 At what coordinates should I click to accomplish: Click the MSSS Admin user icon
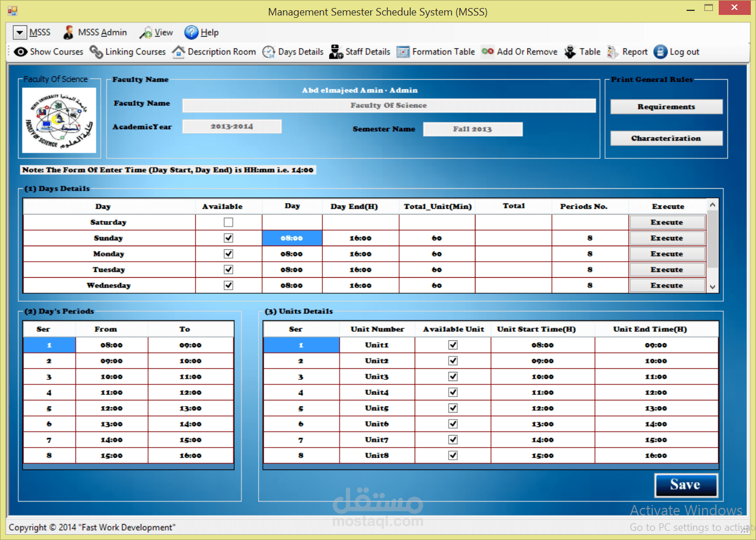(68, 32)
